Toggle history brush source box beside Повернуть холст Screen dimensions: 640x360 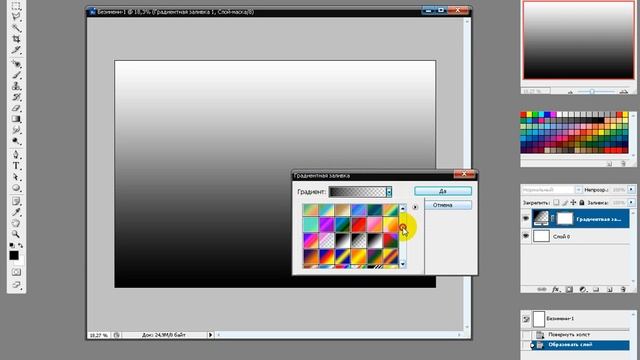pos(526,335)
